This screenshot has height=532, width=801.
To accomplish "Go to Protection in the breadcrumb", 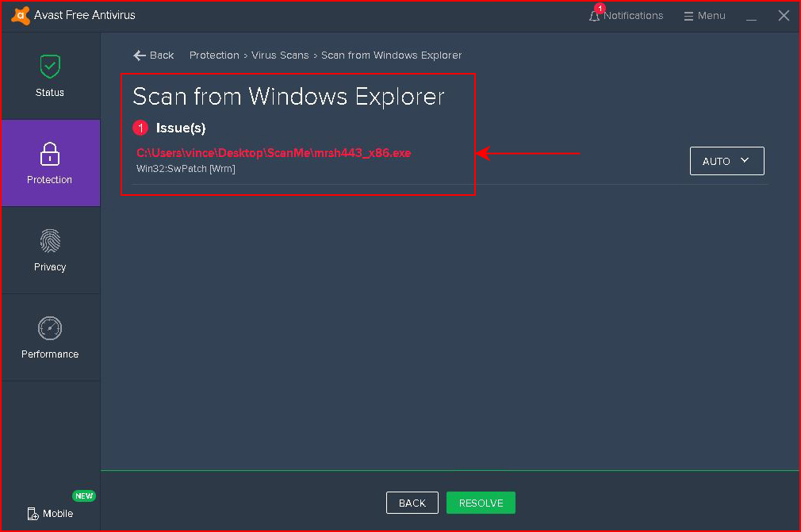I will [214, 55].
